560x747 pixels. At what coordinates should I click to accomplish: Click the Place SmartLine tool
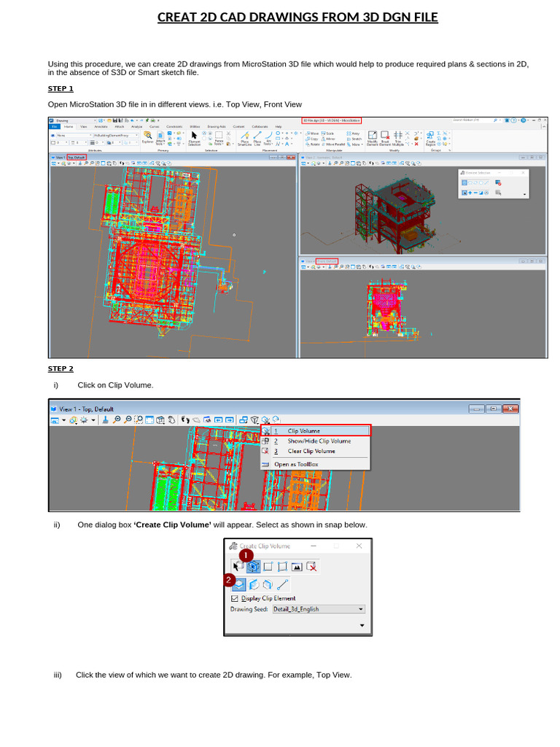tap(245, 139)
